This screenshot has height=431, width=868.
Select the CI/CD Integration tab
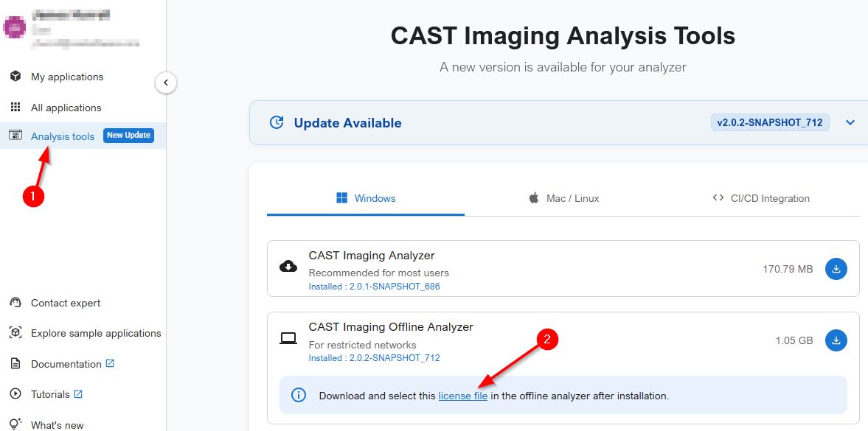coord(761,198)
